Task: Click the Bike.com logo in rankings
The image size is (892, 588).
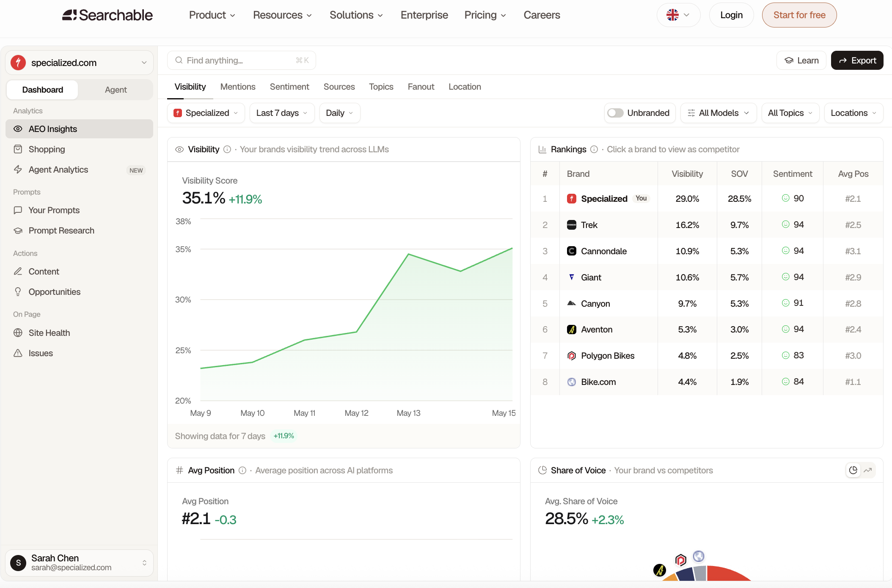Action: coord(572,382)
